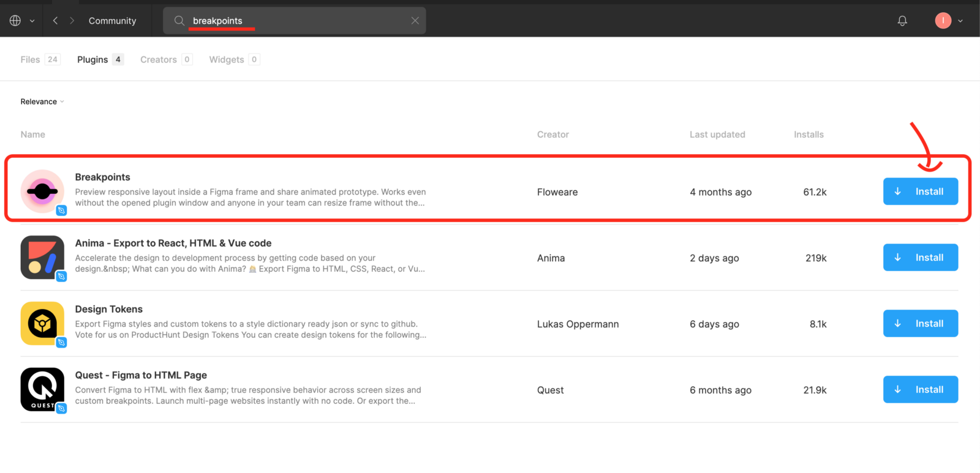Image resolution: width=980 pixels, height=473 pixels.
Task: View creator Anima
Action: click(551, 258)
